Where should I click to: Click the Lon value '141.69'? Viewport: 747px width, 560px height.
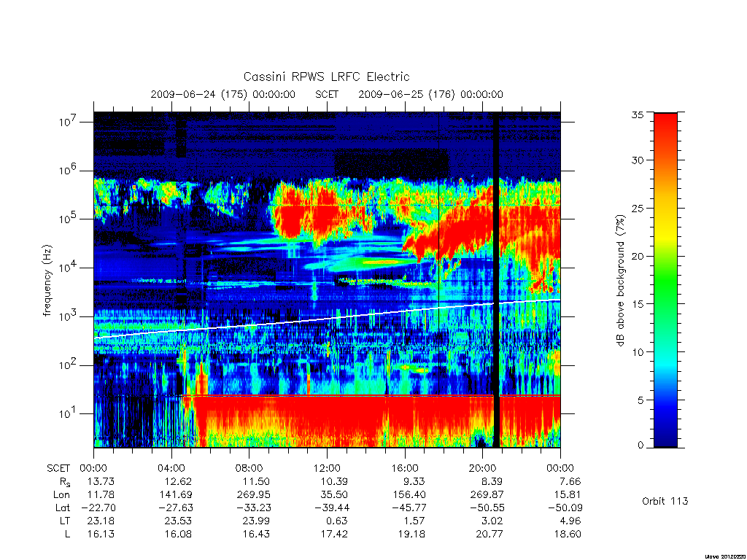click(176, 495)
